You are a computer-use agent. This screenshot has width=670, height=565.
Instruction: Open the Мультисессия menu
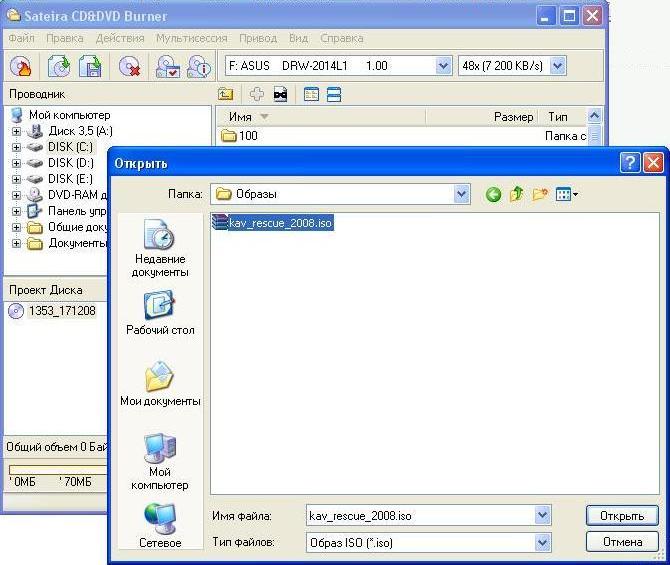191,38
